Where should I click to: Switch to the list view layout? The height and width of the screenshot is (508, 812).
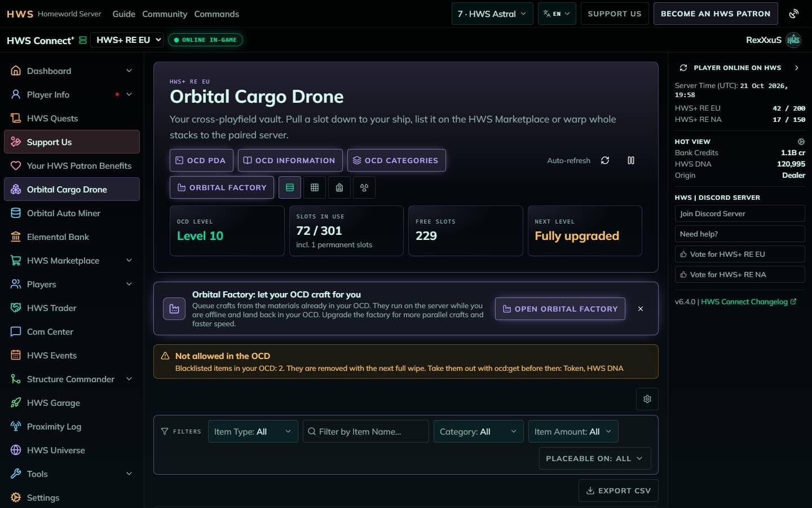coord(290,187)
